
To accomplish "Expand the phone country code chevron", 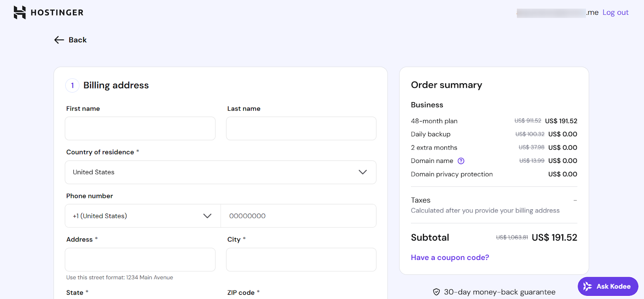I will point(207,216).
